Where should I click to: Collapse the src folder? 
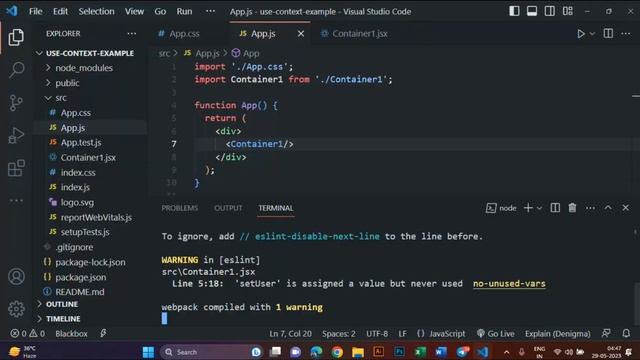(61, 98)
